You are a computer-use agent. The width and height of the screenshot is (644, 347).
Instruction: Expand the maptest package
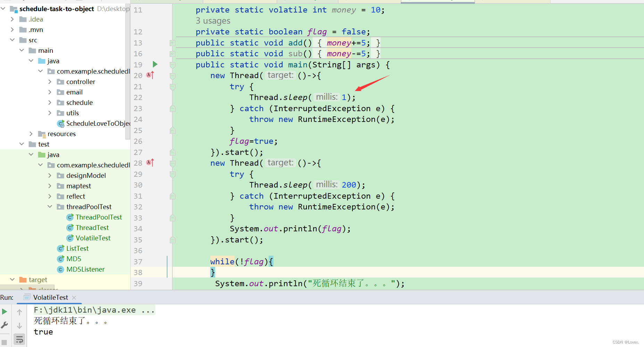[50, 186]
